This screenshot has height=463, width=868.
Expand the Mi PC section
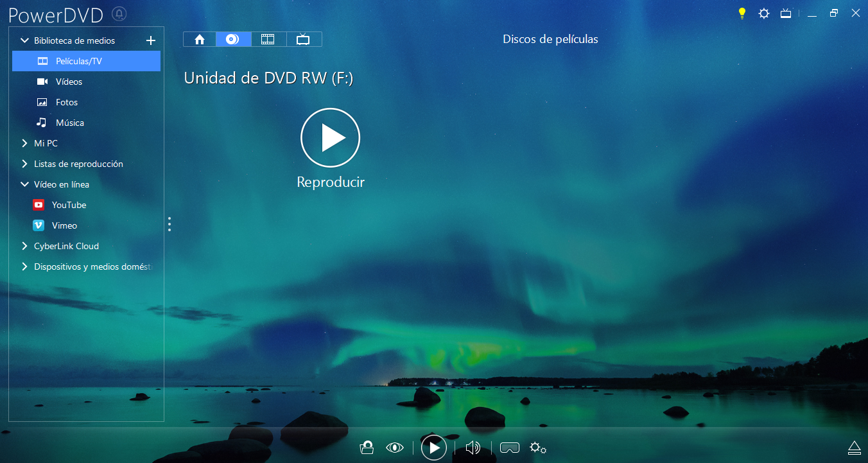pos(25,143)
